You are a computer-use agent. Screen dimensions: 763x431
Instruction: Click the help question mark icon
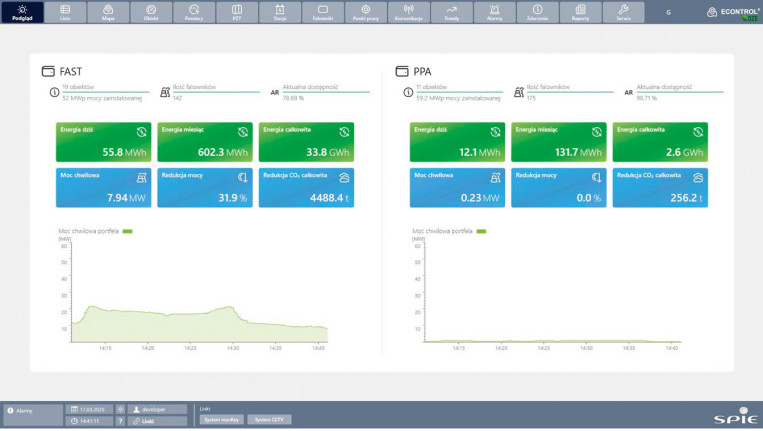(x=121, y=421)
